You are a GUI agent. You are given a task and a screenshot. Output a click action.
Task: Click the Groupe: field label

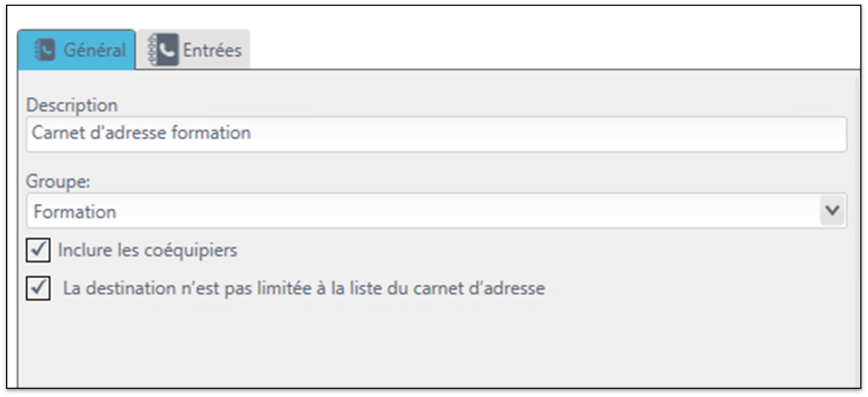pyautogui.click(x=59, y=181)
